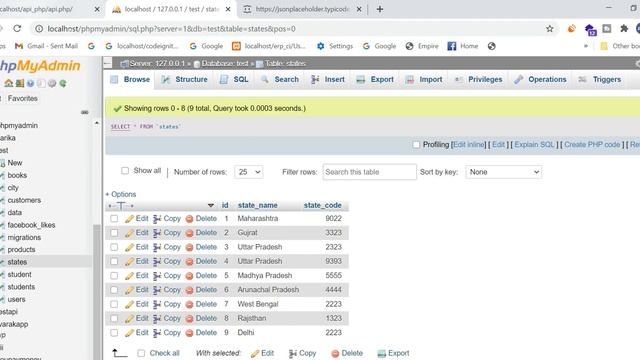Enable the Profiling checkbox
The width and height of the screenshot is (640, 360).
[416, 144]
